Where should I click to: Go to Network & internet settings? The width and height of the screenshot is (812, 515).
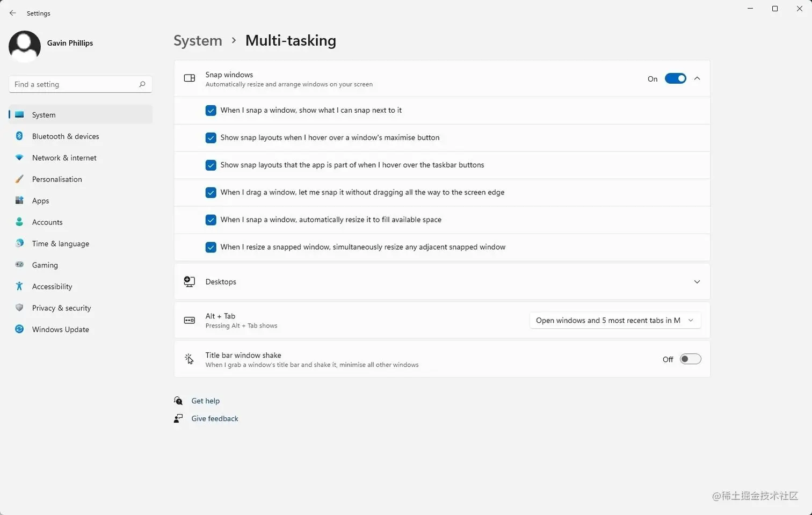tap(81, 157)
